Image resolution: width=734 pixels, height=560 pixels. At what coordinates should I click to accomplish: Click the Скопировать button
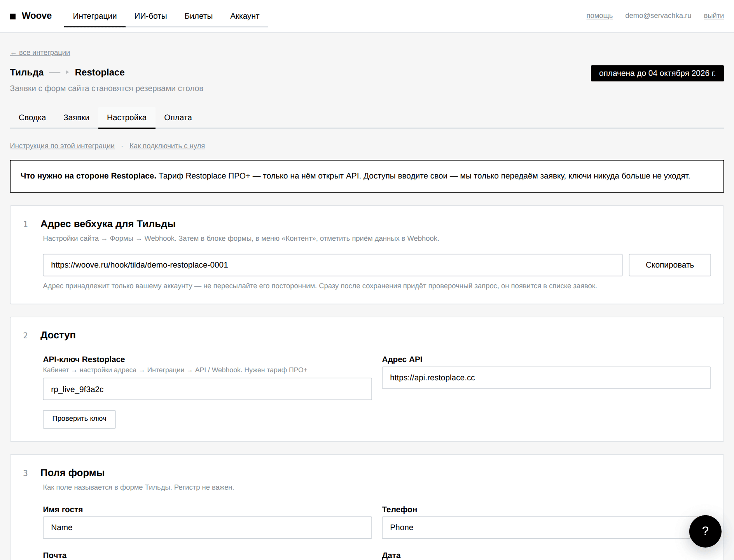point(670,265)
